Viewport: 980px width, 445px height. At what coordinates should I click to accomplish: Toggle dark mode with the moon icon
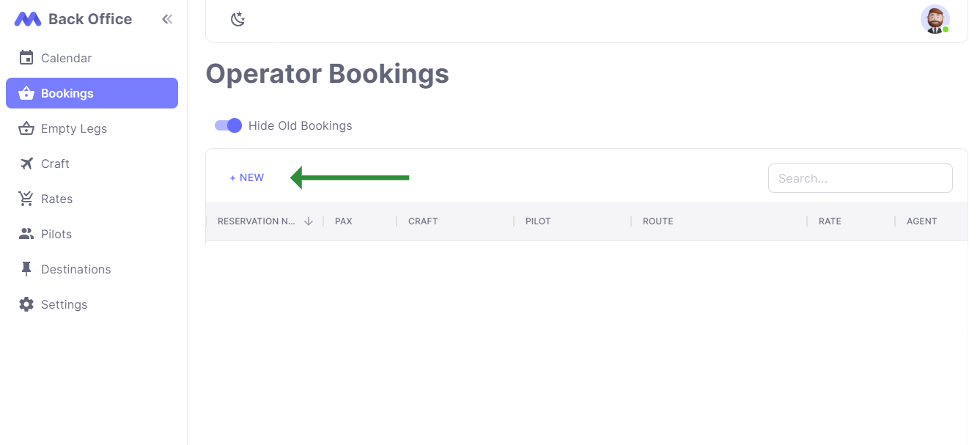tap(237, 19)
